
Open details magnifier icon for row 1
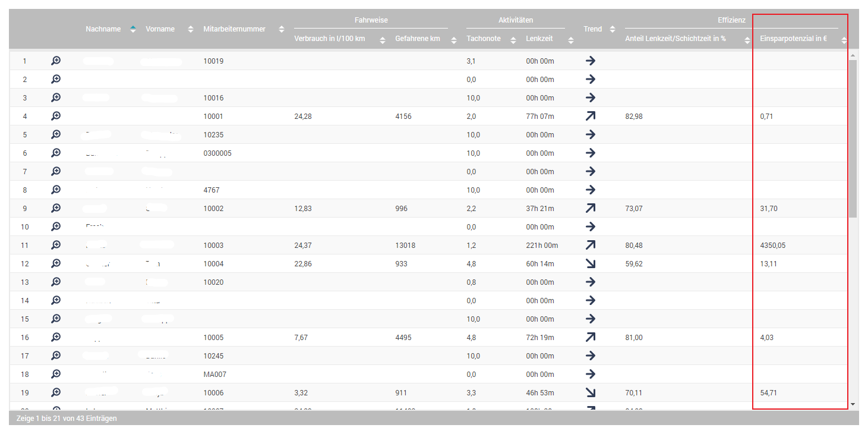[x=56, y=61]
